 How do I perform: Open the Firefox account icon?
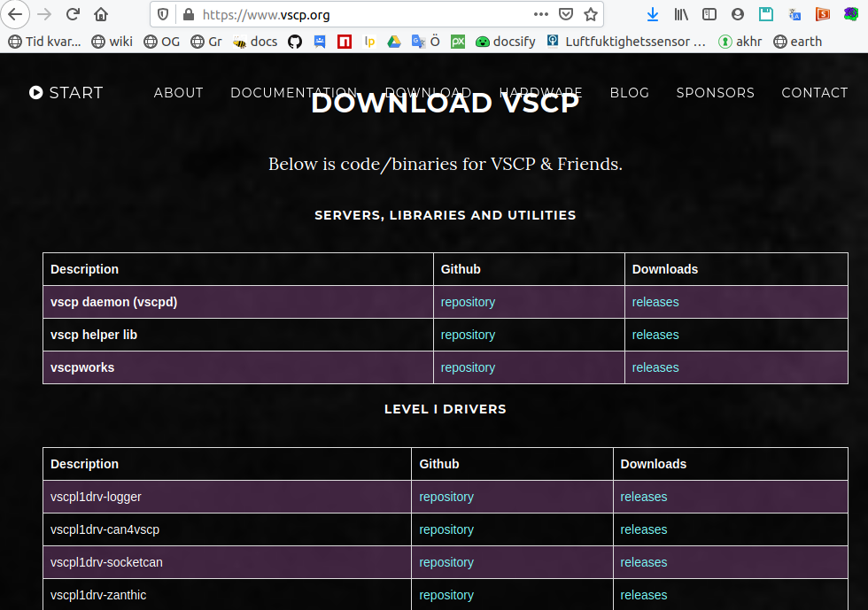pos(737,14)
